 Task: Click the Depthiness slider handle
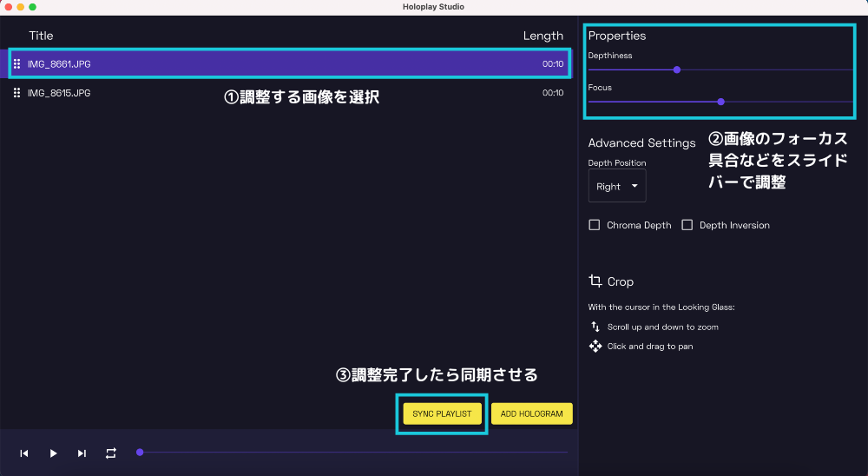pos(677,69)
